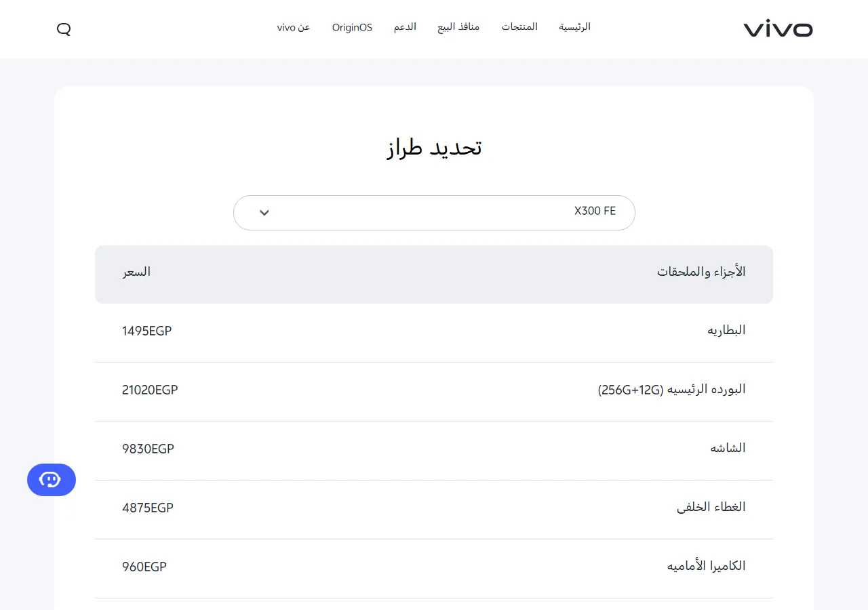Select منافذ البيع in the navigation
This screenshot has width=868, height=610.
coord(458,27)
